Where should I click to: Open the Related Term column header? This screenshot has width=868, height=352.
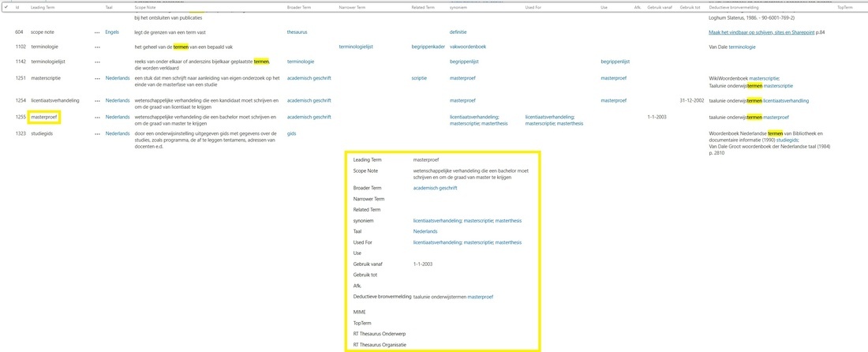[424, 7]
